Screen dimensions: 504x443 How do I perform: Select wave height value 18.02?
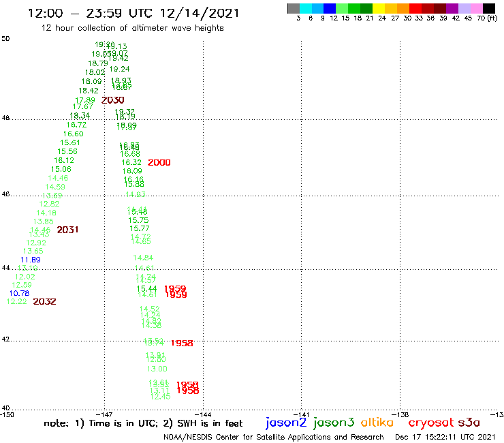point(95,72)
